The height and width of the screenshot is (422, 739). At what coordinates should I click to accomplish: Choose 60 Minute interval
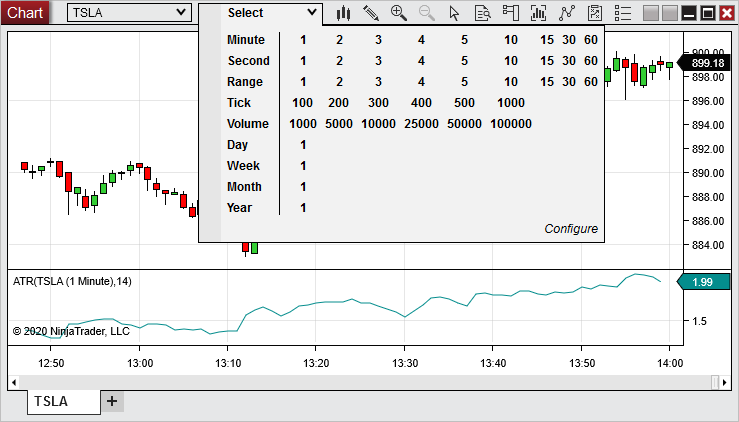click(591, 40)
